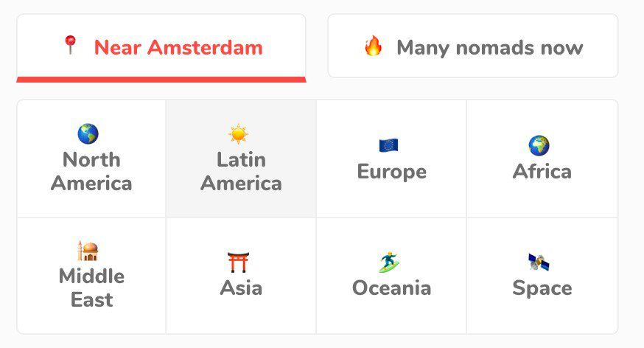Click the surfer icon above Oceania
The width and height of the screenshot is (644, 348).
click(x=388, y=262)
